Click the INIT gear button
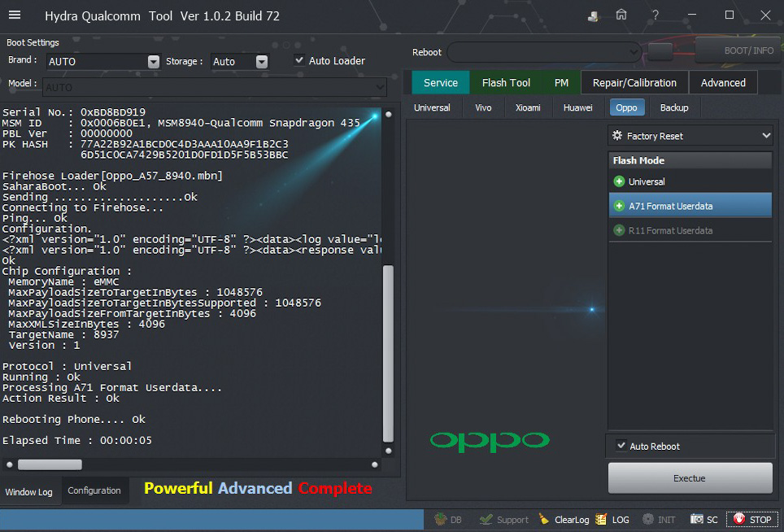The width and height of the screenshot is (784, 532). 659,520
